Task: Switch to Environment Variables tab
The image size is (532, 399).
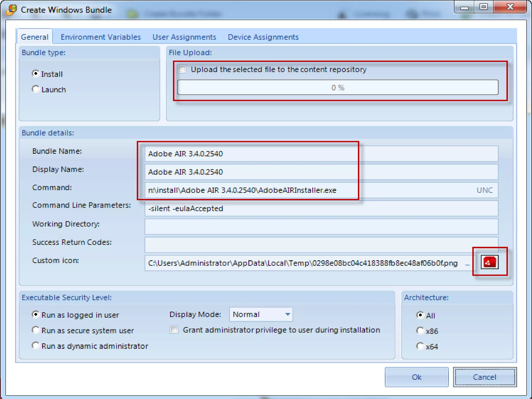Action: 101,37
